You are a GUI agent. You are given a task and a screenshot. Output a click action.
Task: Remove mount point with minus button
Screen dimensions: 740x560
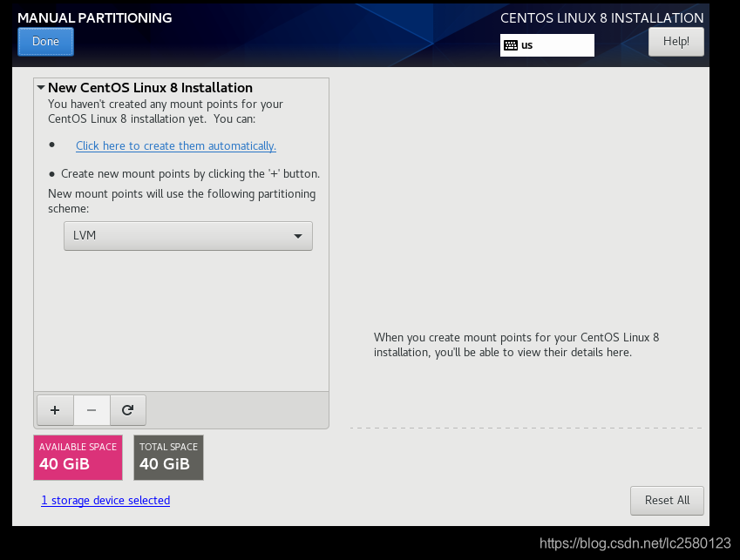(x=92, y=410)
